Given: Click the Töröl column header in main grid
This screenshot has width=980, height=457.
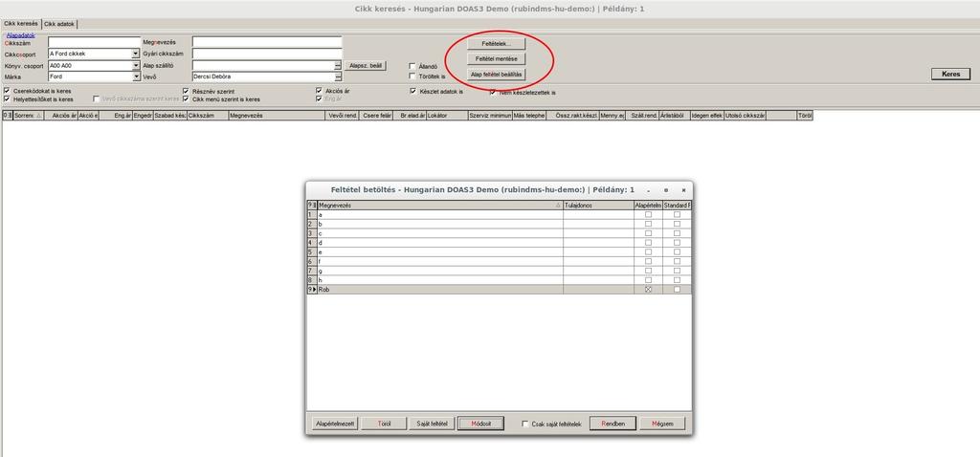Looking at the screenshot, I should 805,116.
